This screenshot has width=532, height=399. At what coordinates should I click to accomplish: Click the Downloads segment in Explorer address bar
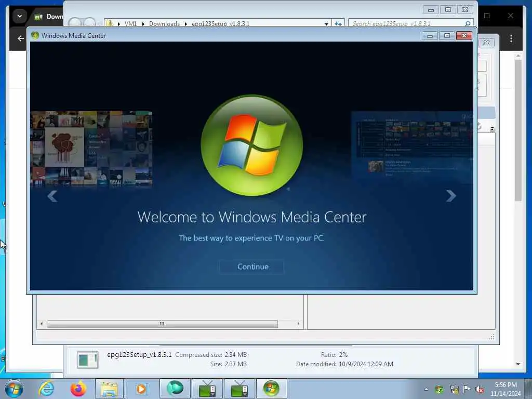(164, 23)
